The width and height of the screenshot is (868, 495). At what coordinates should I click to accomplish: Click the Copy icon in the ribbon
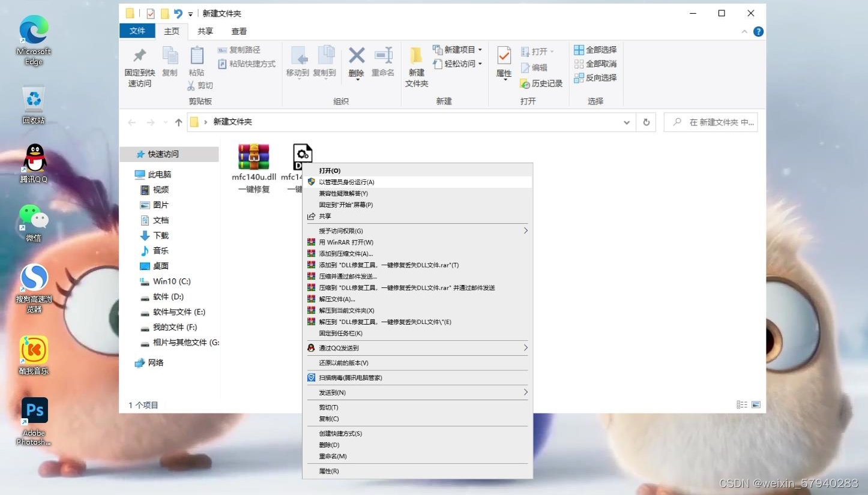tap(170, 56)
